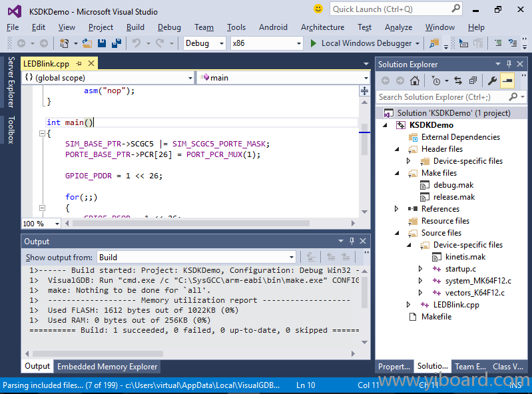Select debug.mak in Solution Explorer
The image size is (532, 394).
pos(453,185)
